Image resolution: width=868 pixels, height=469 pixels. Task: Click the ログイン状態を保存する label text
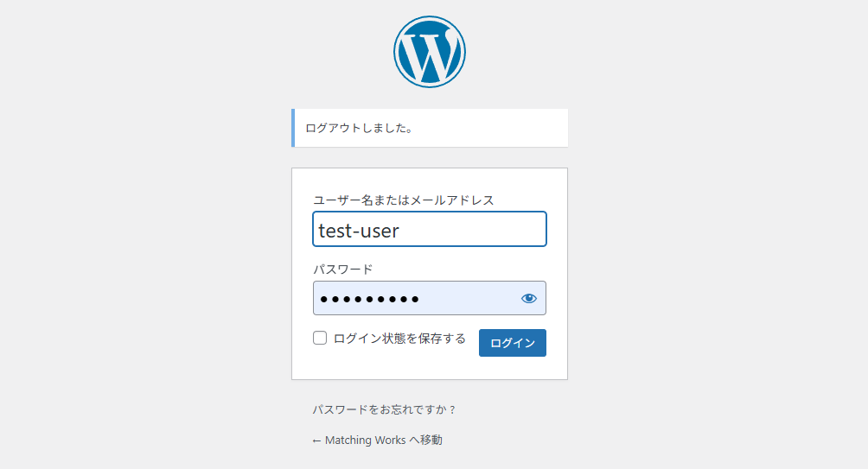pyautogui.click(x=399, y=339)
